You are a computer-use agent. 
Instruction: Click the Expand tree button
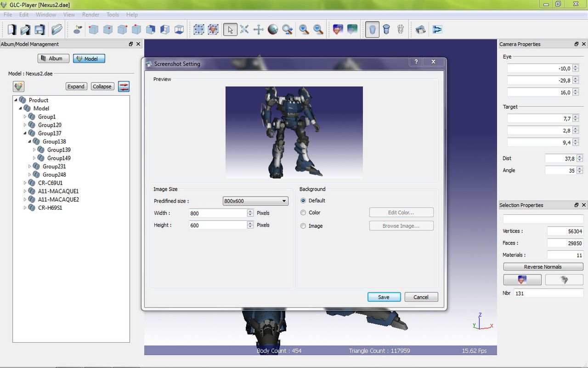coord(76,86)
